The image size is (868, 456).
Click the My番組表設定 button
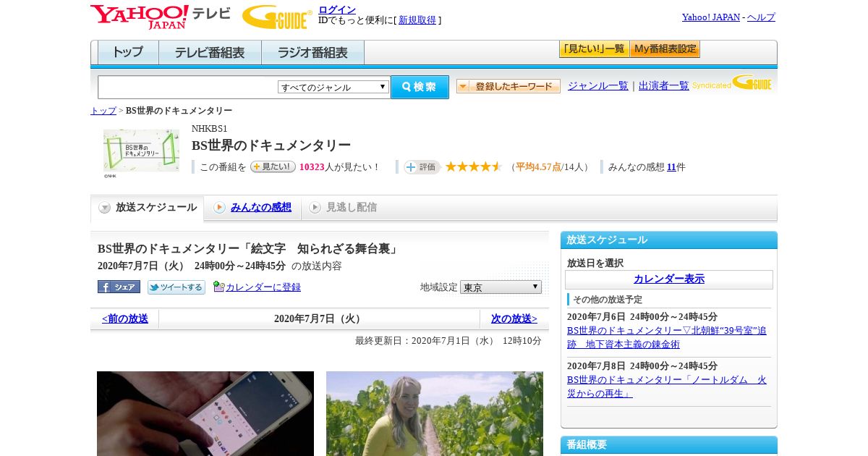click(x=665, y=49)
